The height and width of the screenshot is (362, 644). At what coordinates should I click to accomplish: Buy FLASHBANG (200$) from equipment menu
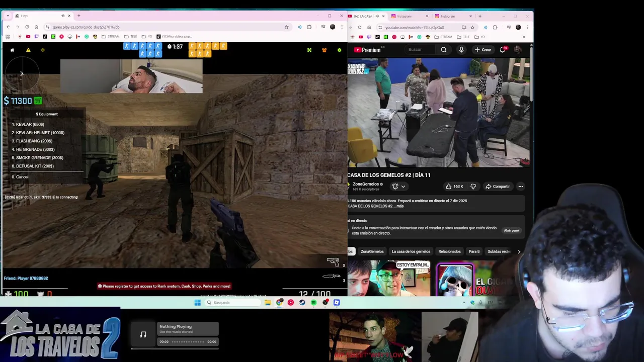tap(32, 141)
